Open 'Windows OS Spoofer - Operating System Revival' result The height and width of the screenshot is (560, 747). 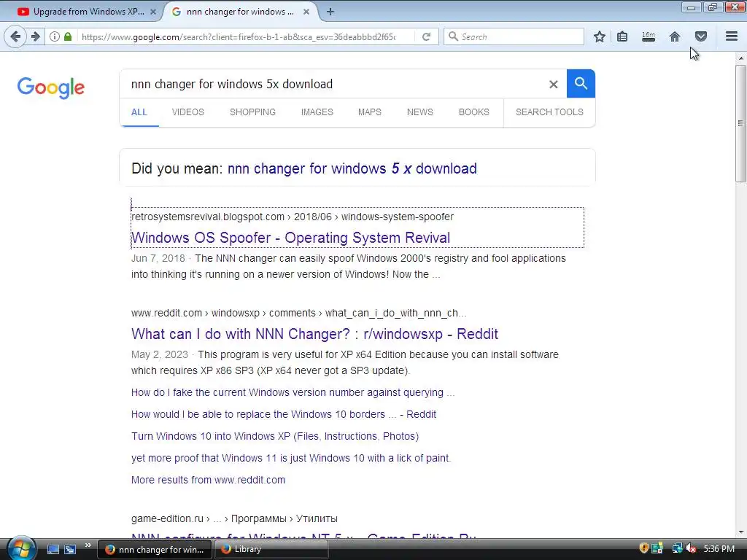(290, 238)
